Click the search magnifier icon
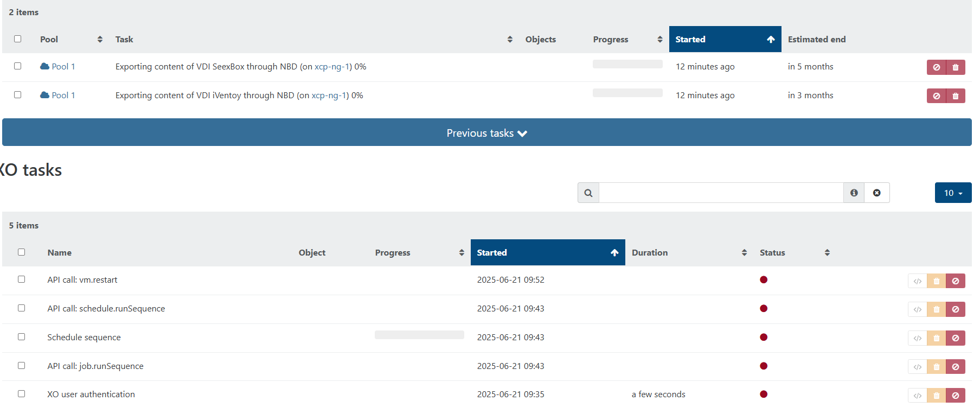Screen dimensions: 980x420 pos(588,193)
